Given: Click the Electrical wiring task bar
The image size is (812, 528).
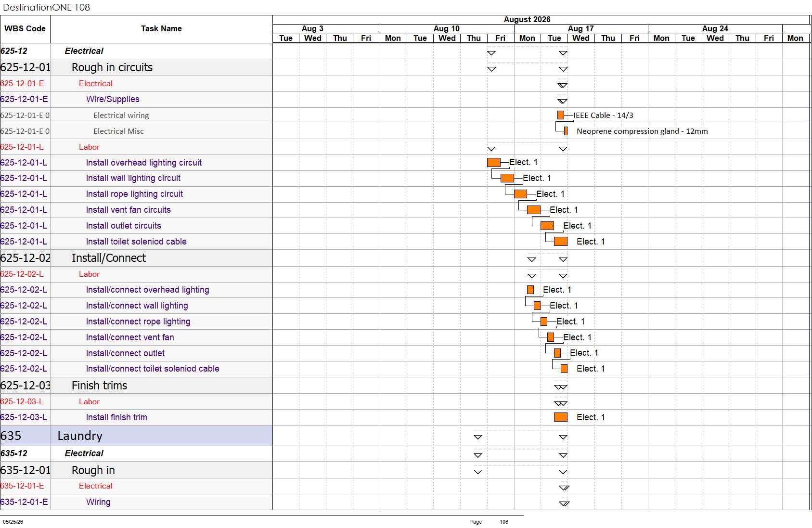Looking at the screenshot, I should [x=561, y=115].
